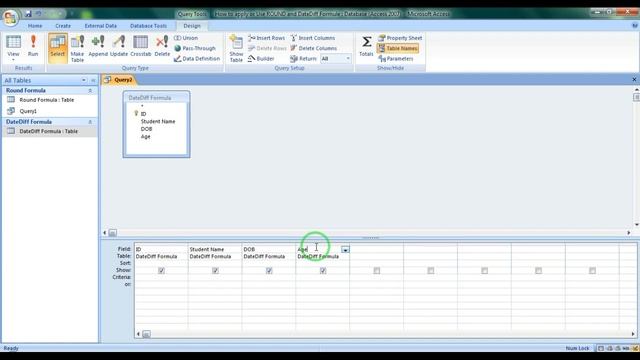Click the Save icon in quick access toolbar
Screen dimensions: 640x360
(28, 14)
